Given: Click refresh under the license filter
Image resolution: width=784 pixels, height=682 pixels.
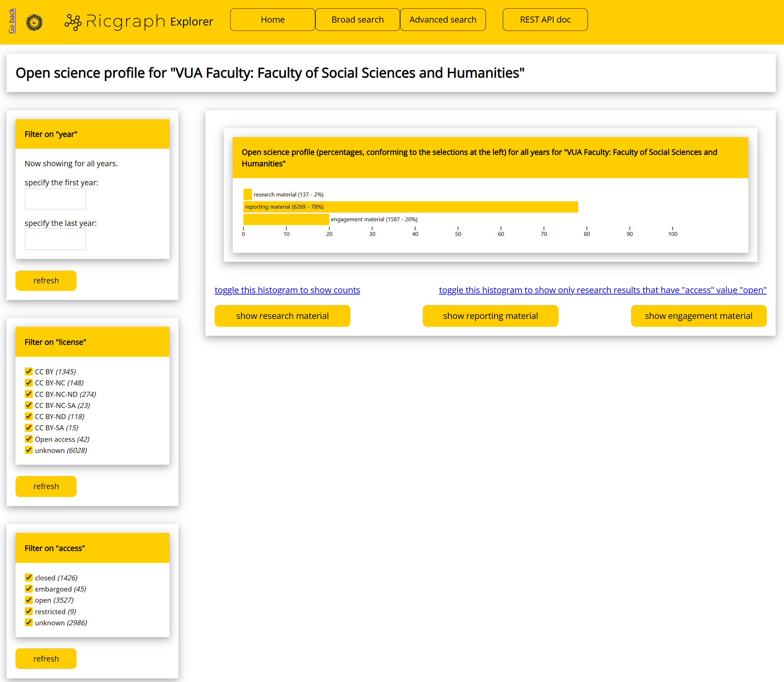Looking at the screenshot, I should point(46,486).
